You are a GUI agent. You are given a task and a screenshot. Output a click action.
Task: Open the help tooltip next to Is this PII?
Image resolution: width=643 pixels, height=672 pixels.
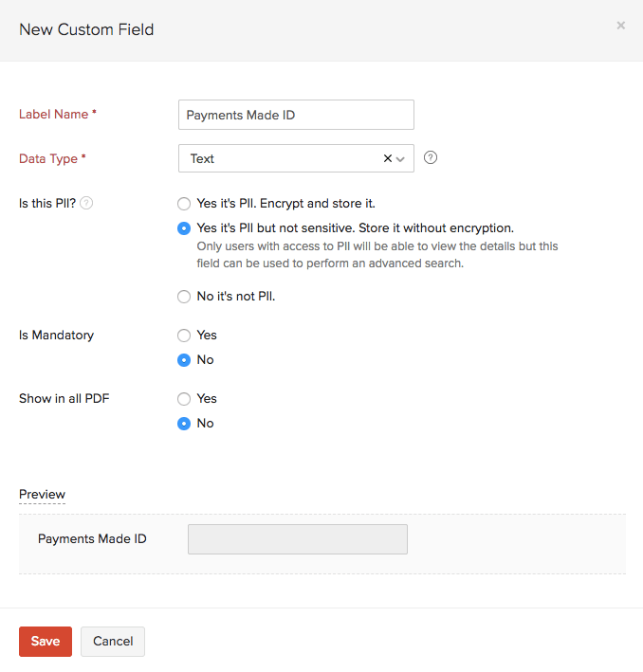(86, 203)
